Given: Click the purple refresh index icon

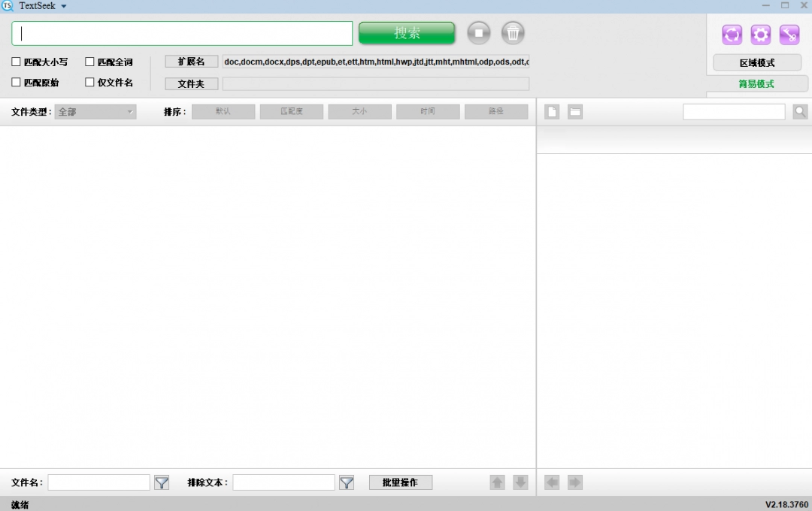Looking at the screenshot, I should click(x=732, y=34).
